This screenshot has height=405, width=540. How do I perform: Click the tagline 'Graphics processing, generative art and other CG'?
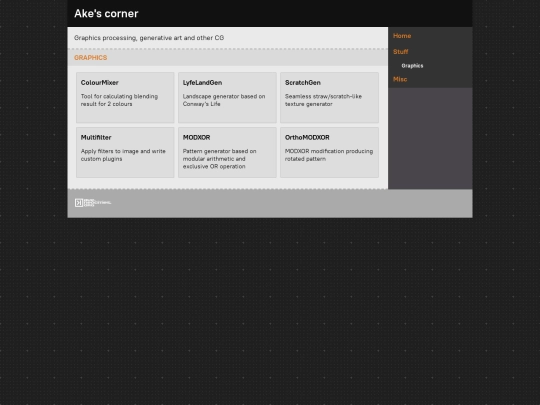pos(149,38)
